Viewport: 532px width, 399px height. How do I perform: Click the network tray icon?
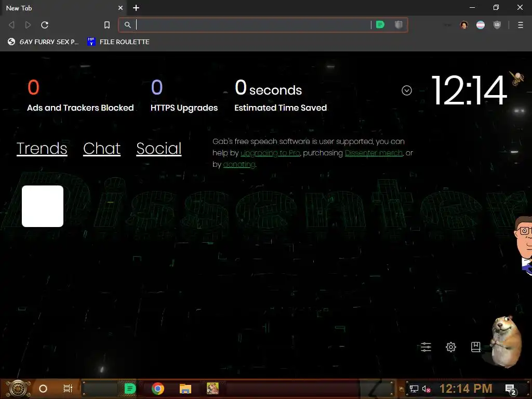pyautogui.click(x=414, y=389)
